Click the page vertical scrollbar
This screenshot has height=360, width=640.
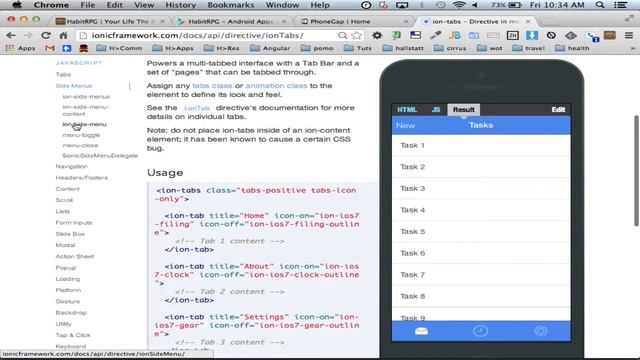pos(636,171)
